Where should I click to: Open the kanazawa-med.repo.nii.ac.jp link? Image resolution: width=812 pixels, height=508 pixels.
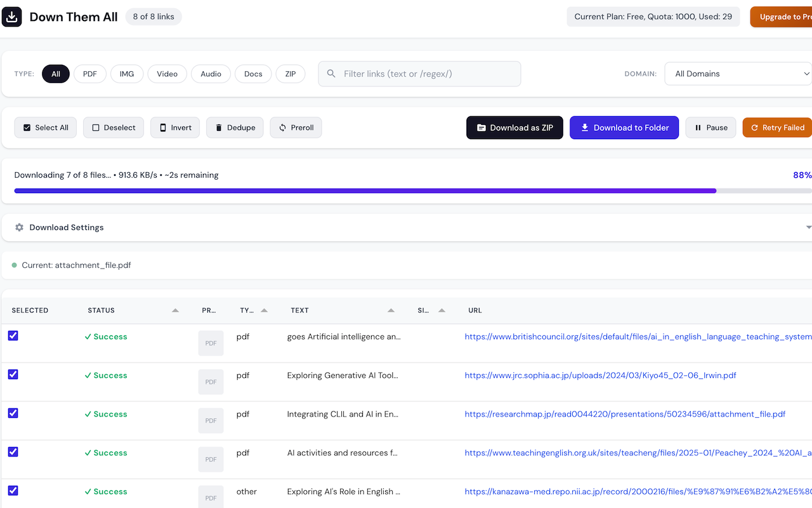coord(638,491)
